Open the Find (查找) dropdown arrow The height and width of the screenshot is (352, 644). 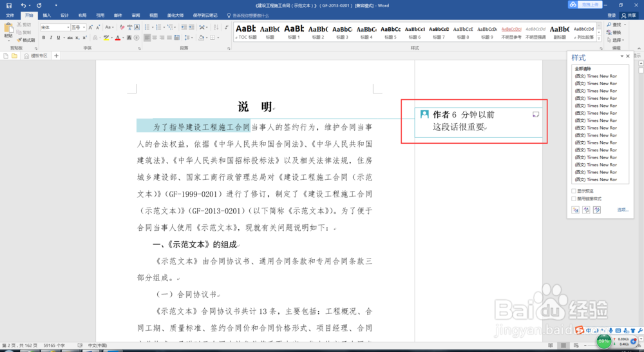[x=625, y=24]
